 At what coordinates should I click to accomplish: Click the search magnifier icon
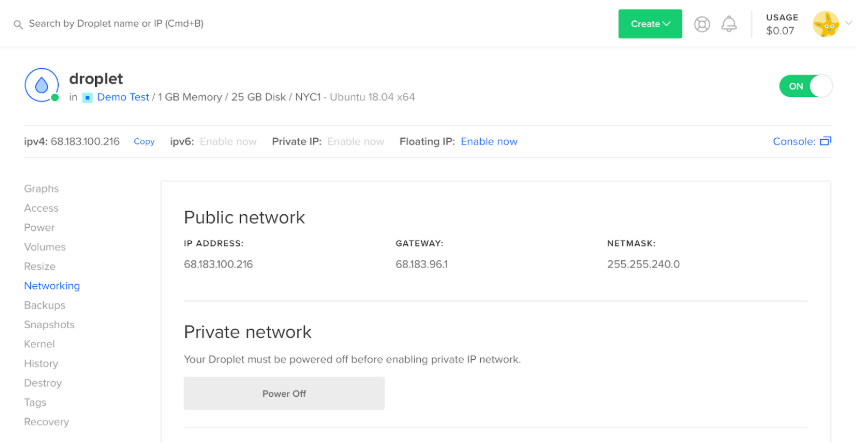point(18,23)
